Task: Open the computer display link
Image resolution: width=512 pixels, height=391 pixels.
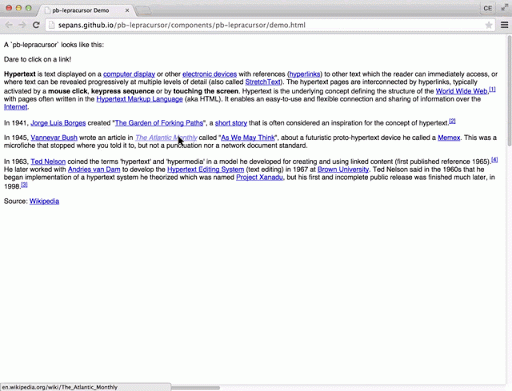Action: pos(129,74)
